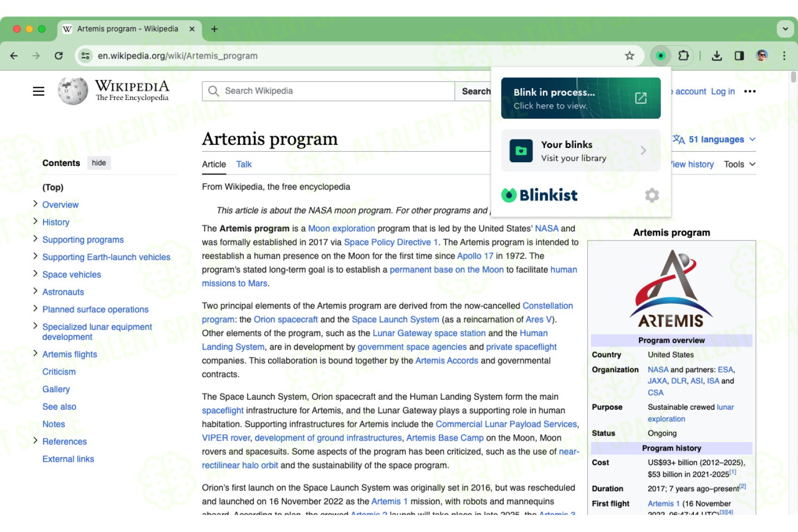Expand the References chevron in Contents
This screenshot has width=798, height=532.
(35, 440)
